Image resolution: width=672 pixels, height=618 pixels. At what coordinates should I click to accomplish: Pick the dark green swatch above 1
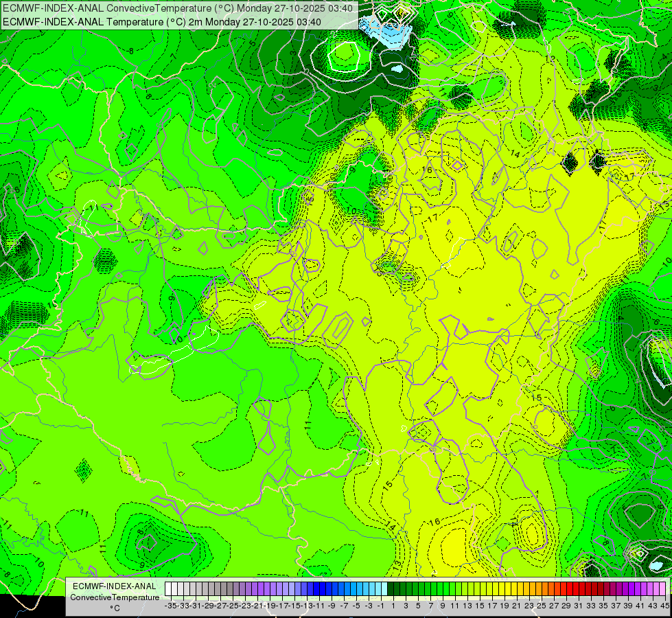391,589
